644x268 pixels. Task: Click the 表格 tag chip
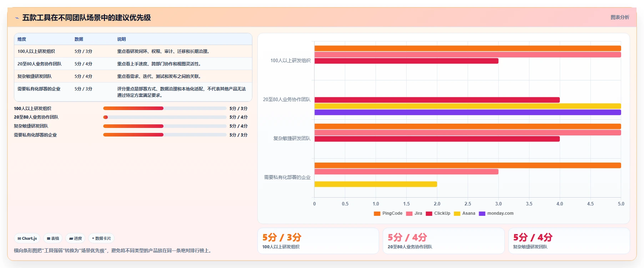coord(53,238)
